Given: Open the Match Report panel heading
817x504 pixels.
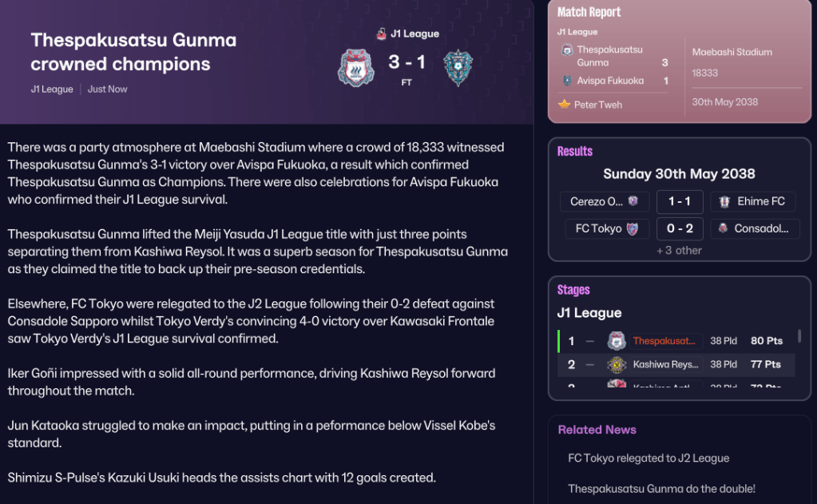Looking at the screenshot, I should click(589, 12).
